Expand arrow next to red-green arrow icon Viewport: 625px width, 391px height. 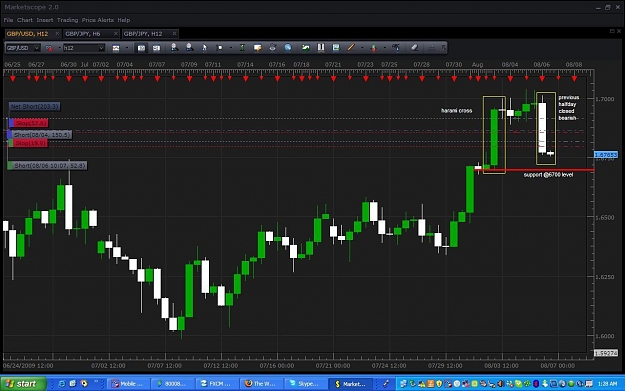click(384, 48)
